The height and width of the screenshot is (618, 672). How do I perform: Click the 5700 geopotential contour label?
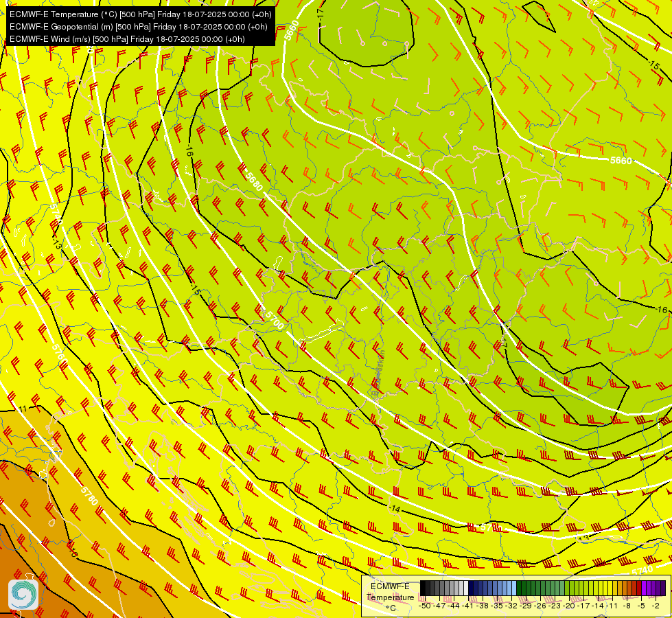[275, 321]
